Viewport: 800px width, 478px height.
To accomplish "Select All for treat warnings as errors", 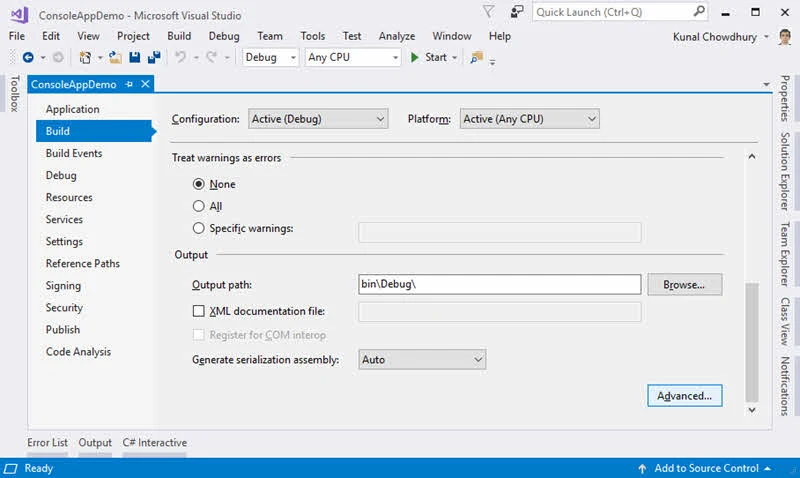I will point(198,206).
